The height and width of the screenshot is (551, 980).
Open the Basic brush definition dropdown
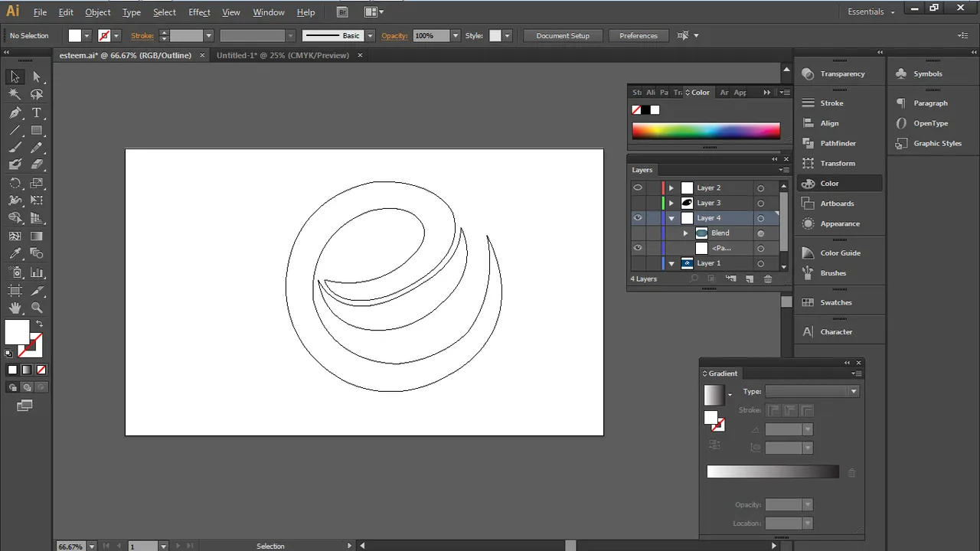point(370,36)
